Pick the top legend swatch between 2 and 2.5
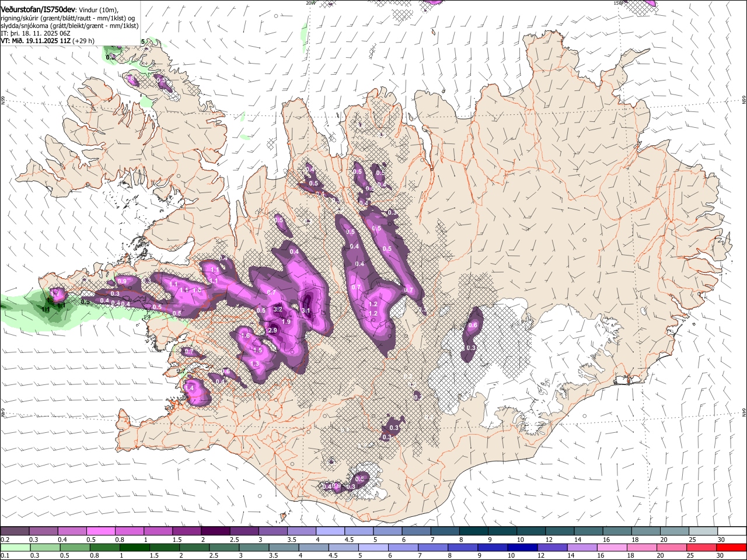 [215, 531]
